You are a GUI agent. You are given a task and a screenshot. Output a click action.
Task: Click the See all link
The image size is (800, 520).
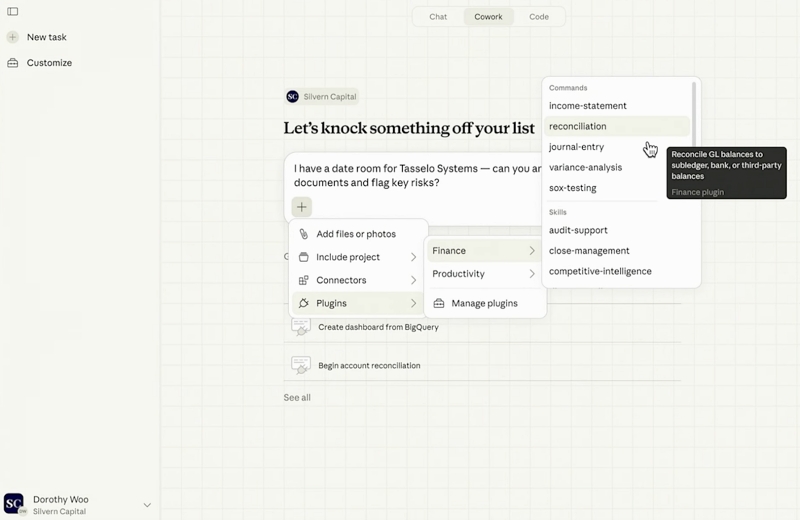(x=297, y=398)
